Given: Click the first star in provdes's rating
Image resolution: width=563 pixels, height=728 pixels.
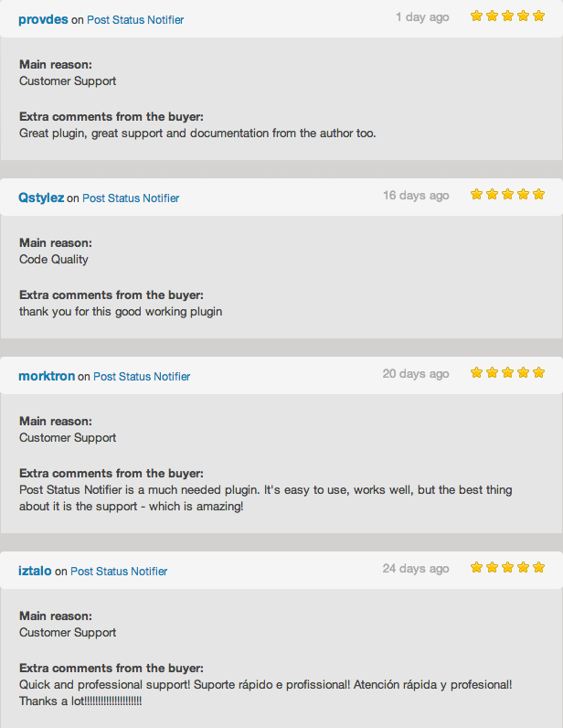Looking at the screenshot, I should (x=476, y=16).
